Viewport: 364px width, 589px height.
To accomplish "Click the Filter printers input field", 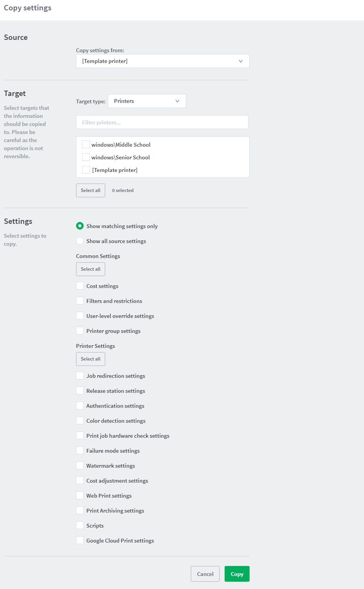I will pos(162,122).
